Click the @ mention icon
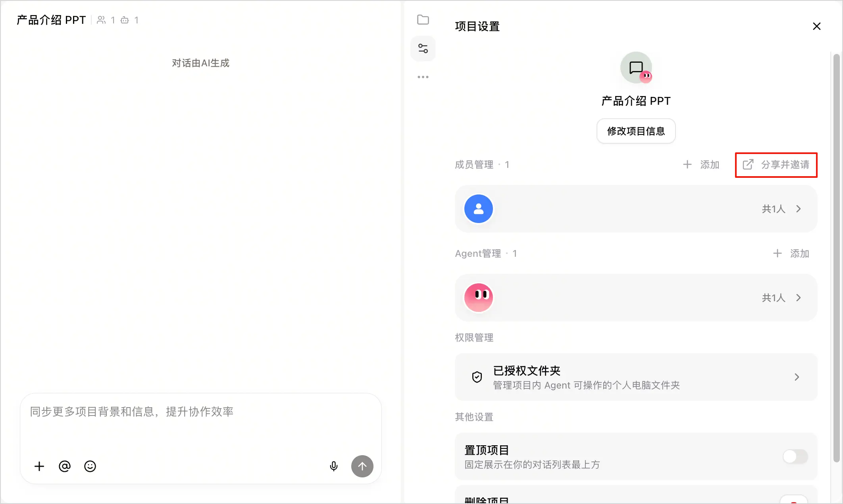The width and height of the screenshot is (843, 504). click(x=65, y=466)
